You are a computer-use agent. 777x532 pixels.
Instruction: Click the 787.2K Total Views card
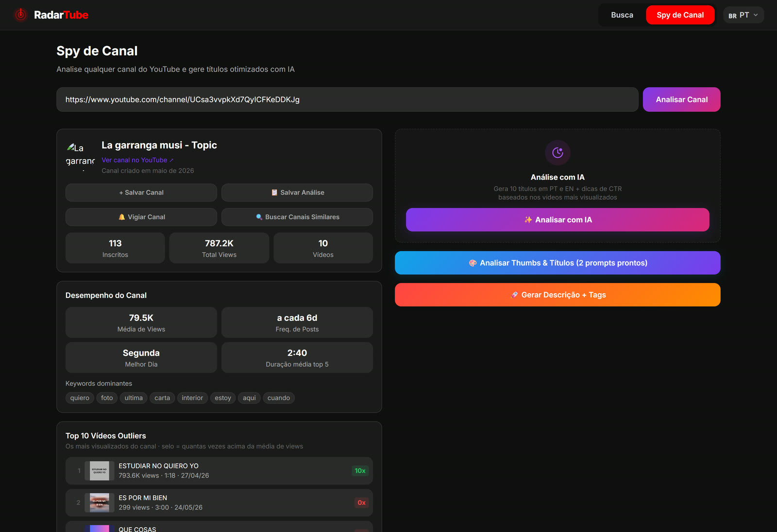pyautogui.click(x=219, y=248)
